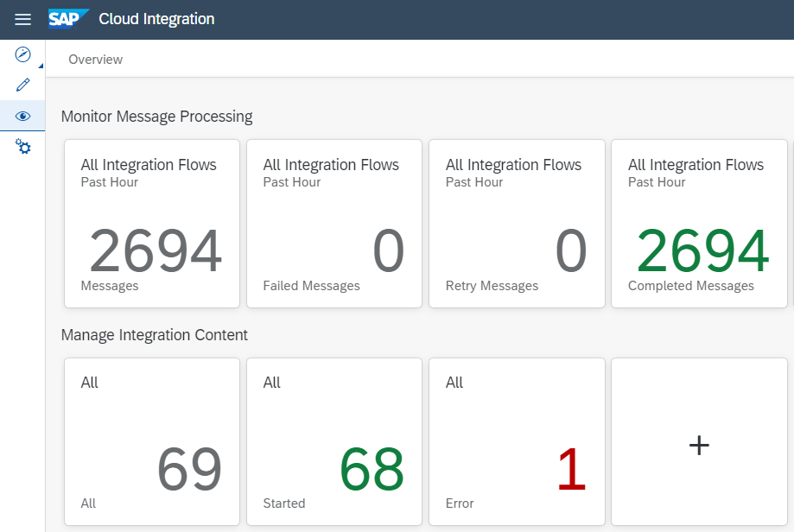794x532 pixels.
Task: Click the red error count 1
Action: pos(571,472)
